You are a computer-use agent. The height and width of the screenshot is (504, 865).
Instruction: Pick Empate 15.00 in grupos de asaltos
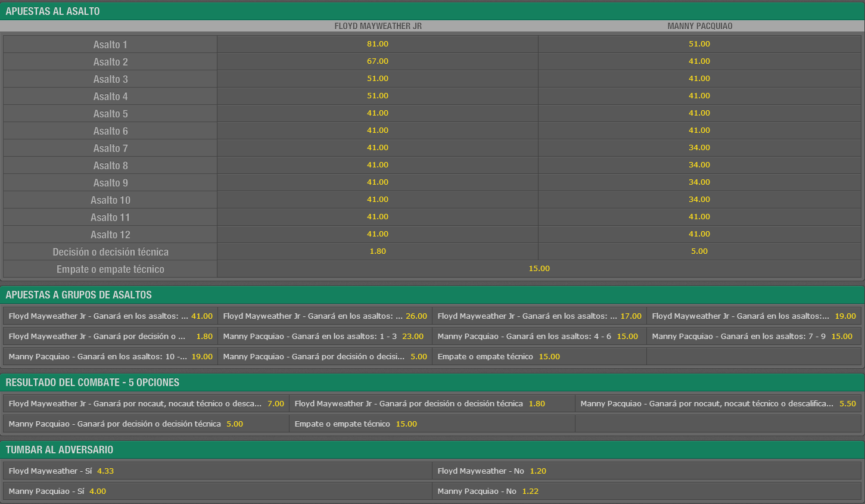[x=539, y=357]
